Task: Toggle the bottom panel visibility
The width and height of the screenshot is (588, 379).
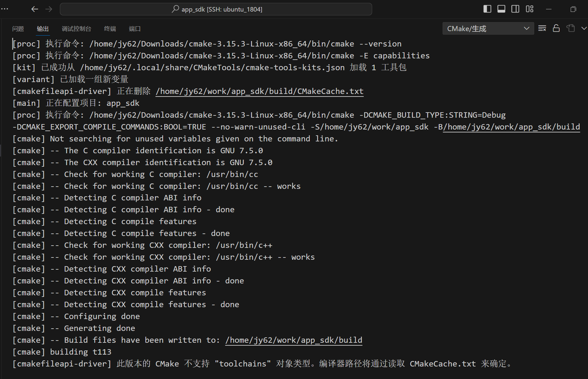Action: tap(501, 9)
